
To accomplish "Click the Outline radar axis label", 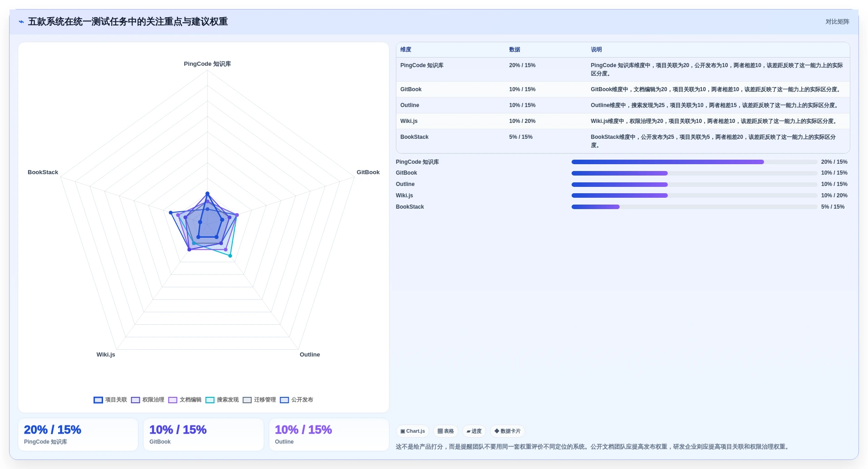I will [310, 355].
